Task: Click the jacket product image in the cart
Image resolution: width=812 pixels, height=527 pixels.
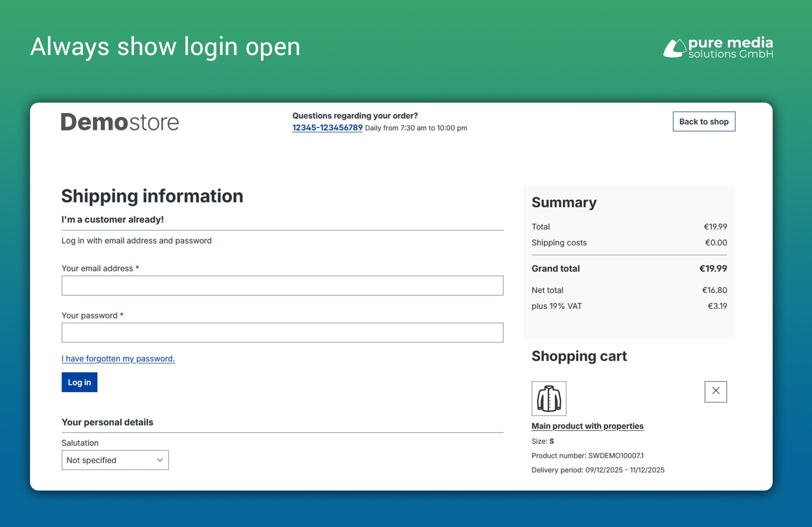Action: pos(549,398)
